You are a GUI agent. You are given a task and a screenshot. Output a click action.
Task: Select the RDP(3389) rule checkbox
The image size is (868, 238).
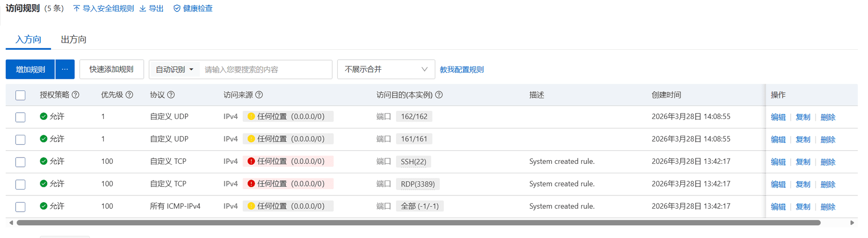coord(20,185)
